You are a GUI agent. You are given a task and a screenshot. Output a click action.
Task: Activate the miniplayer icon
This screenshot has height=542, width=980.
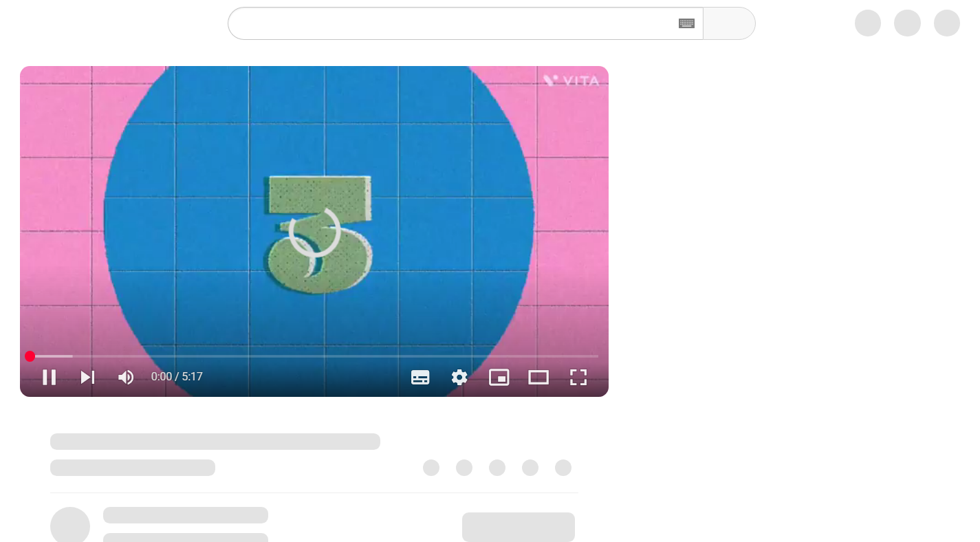click(x=499, y=377)
